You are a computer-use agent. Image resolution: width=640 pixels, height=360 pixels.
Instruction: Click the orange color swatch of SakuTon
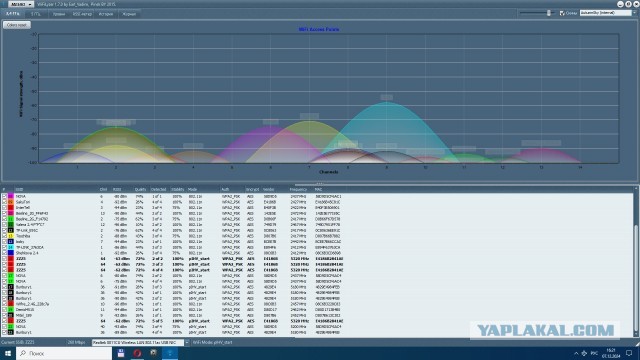[11, 202]
